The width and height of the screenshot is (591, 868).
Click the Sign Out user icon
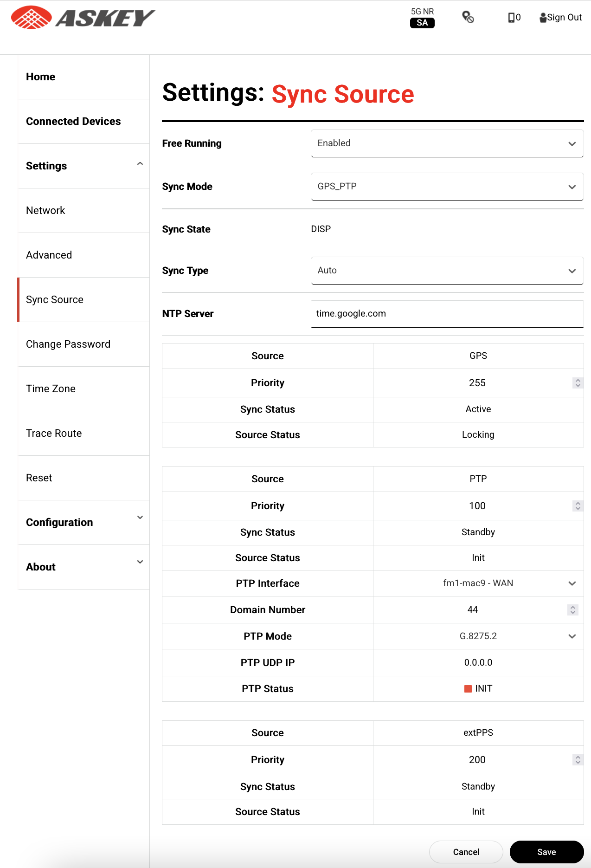tap(543, 18)
